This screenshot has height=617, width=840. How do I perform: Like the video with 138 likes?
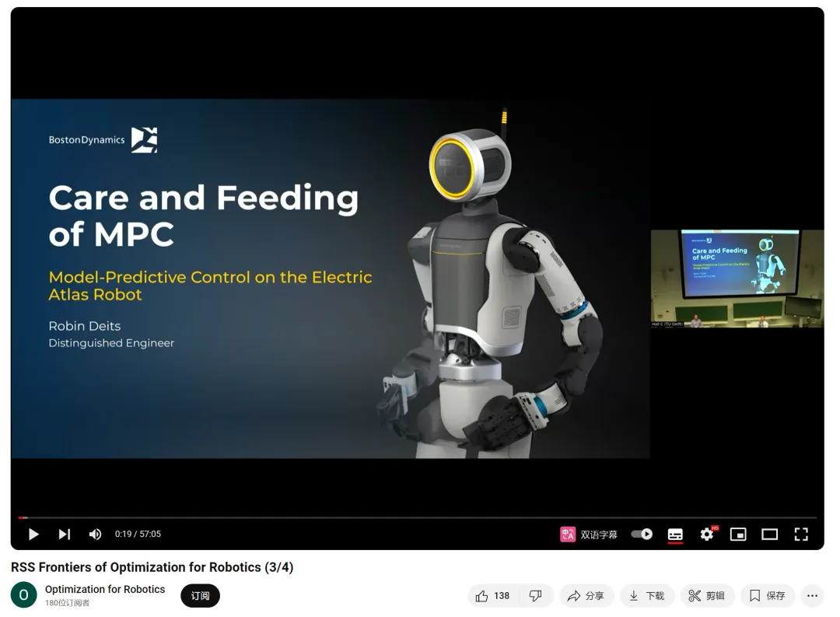click(493, 595)
